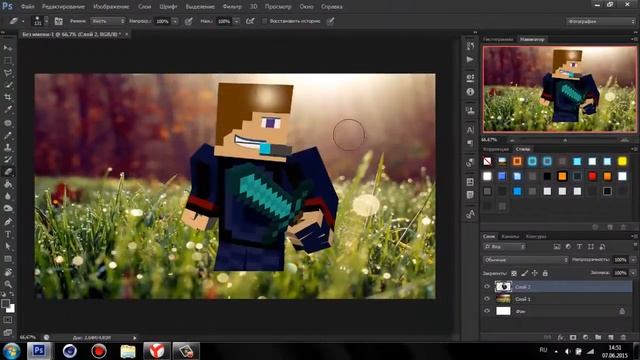Screen dimensions: 640x360
Task: Select the Rectangular Marquee tool
Action: 8,60
